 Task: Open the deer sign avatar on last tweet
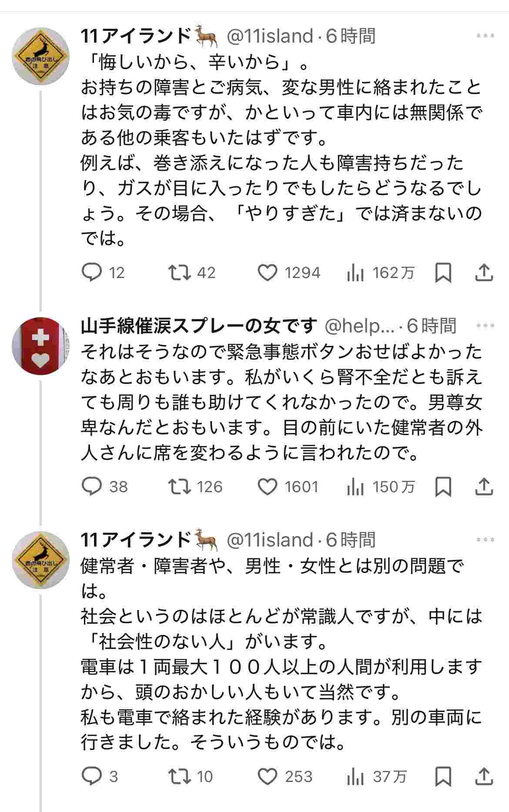point(40,560)
